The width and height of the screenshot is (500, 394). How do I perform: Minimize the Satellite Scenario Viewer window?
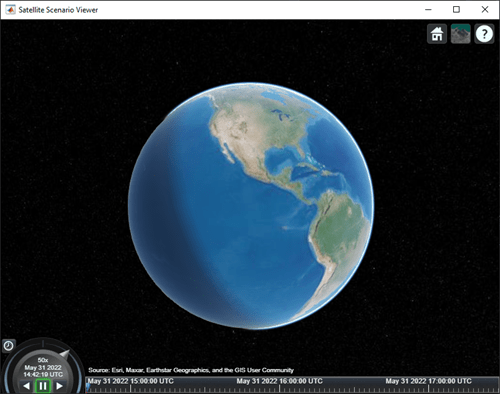pyautogui.click(x=428, y=10)
